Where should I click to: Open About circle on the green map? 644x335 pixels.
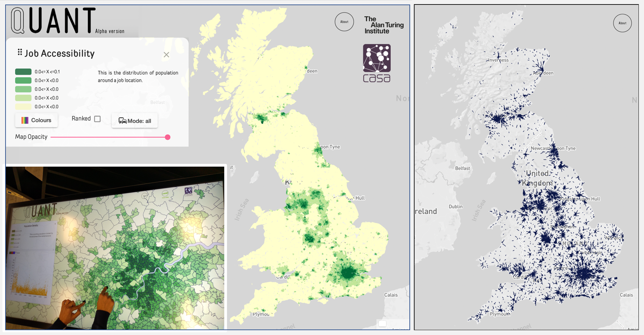(x=344, y=22)
